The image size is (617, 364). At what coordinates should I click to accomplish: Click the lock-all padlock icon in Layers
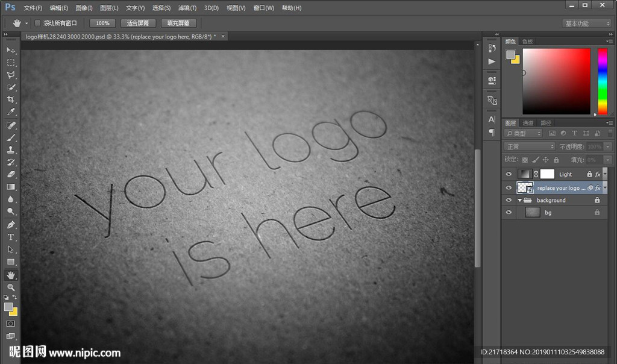[556, 160]
